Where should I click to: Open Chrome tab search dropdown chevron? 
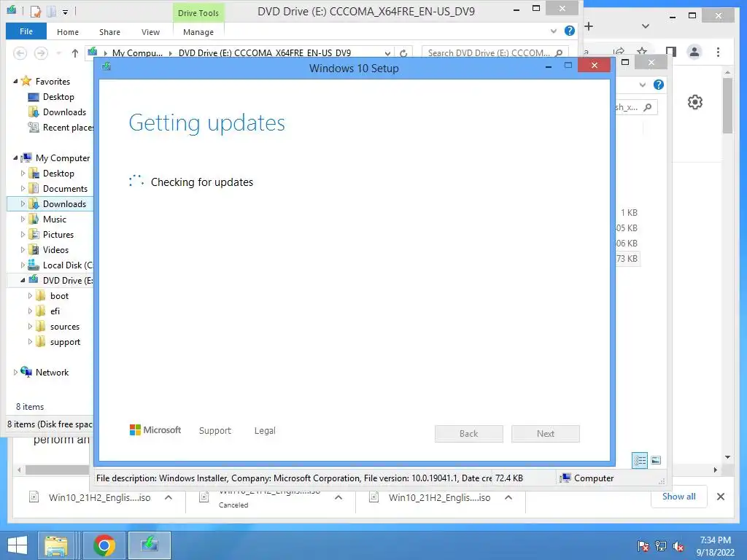pyautogui.click(x=646, y=26)
